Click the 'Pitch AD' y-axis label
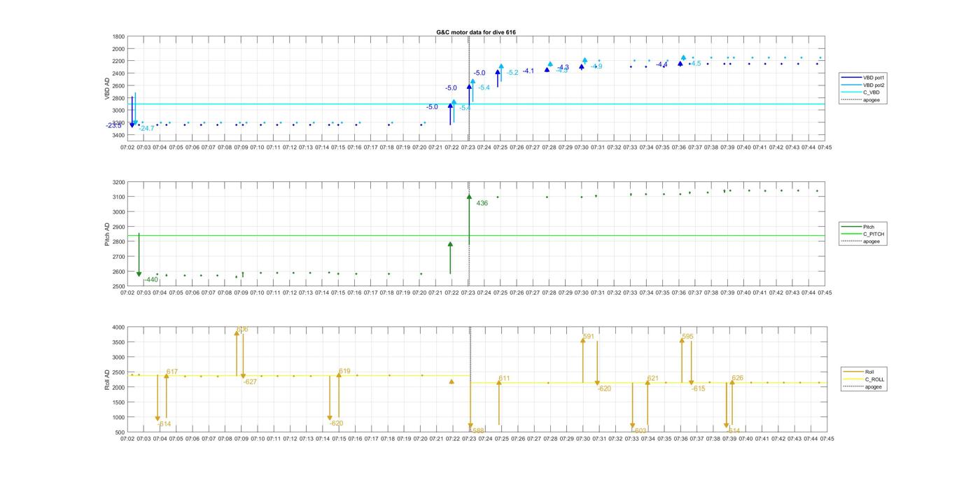This screenshot has height=485, width=980. click(x=108, y=234)
